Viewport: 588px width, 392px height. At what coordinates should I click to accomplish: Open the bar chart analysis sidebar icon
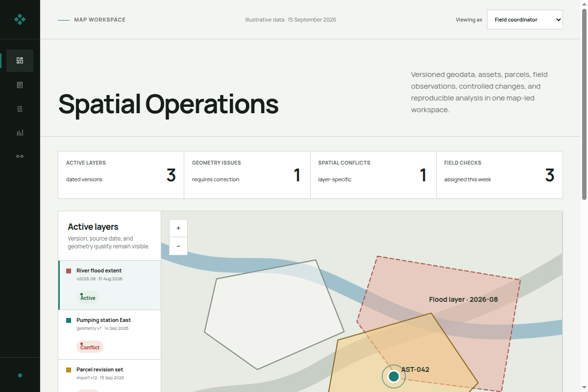pyautogui.click(x=20, y=133)
